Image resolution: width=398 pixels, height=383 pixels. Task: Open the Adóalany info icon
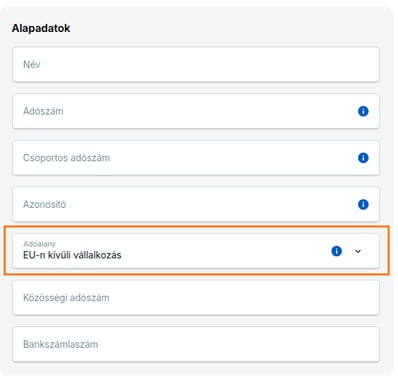(x=336, y=251)
